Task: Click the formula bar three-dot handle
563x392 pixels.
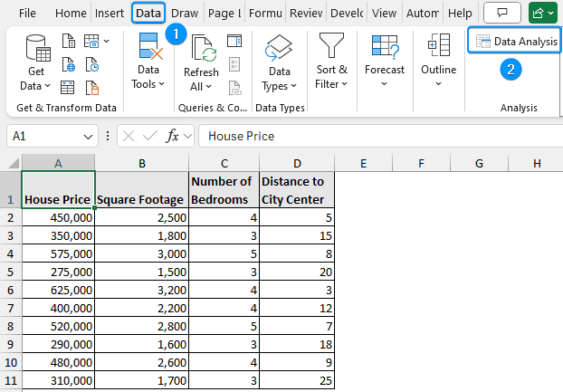Action: (x=108, y=136)
